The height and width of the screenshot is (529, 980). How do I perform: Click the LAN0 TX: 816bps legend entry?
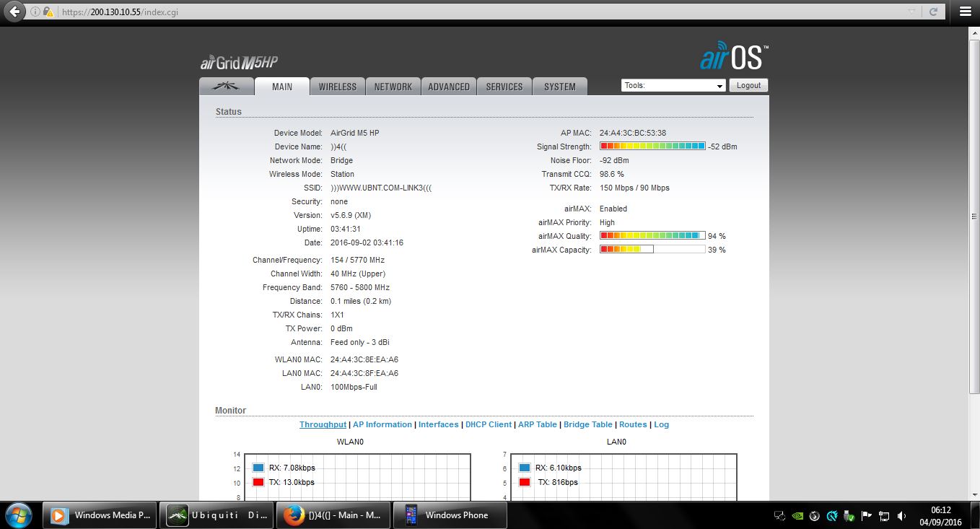coord(548,482)
